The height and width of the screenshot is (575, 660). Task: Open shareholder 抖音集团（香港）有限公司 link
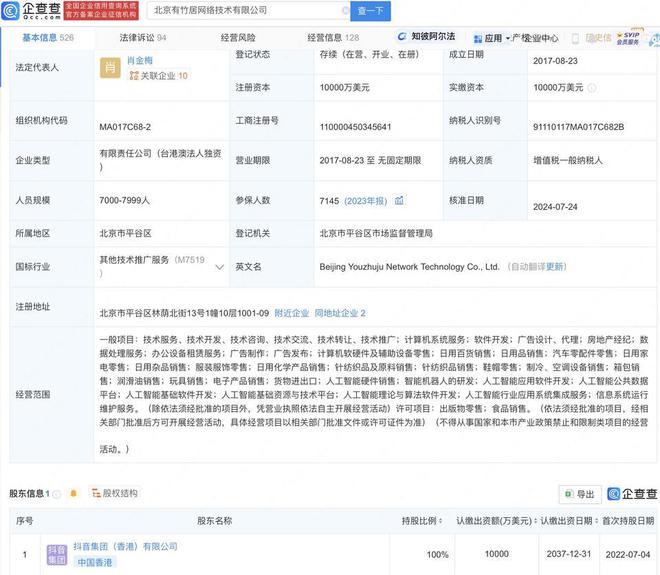(x=125, y=547)
